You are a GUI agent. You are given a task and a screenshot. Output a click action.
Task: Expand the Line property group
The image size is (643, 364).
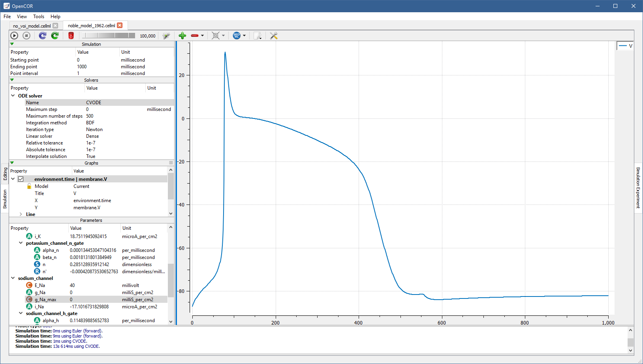pyautogui.click(x=21, y=214)
